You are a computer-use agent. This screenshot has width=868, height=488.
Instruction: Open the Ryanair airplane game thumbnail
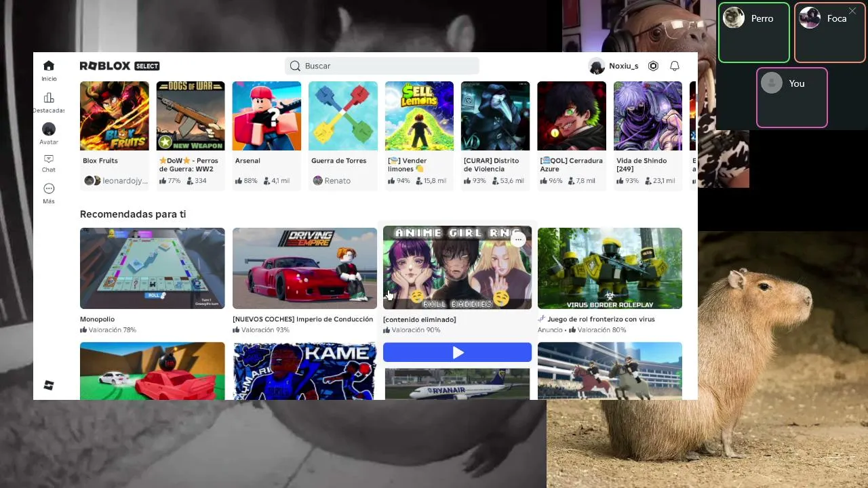(x=457, y=384)
